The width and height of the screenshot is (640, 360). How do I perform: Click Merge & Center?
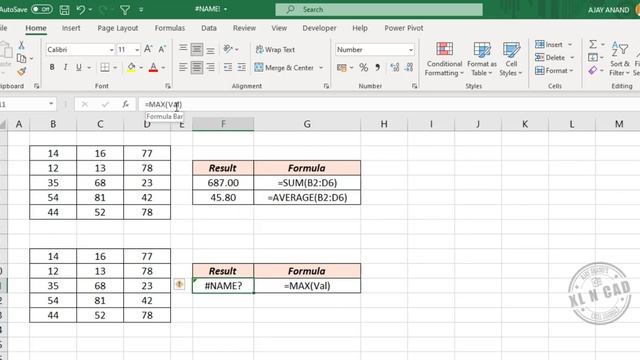pyautogui.click(x=284, y=67)
